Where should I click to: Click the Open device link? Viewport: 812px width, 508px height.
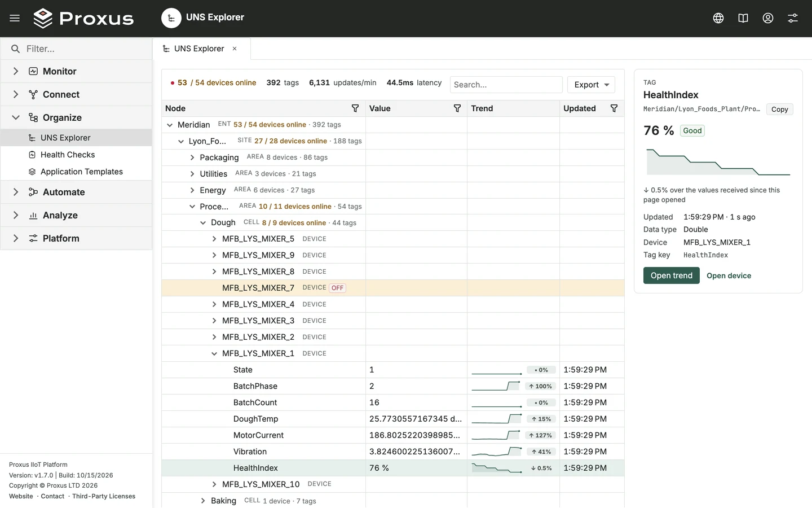click(729, 276)
